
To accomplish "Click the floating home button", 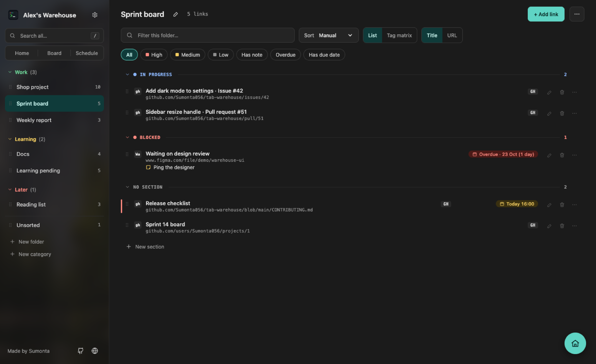I will [x=575, y=343].
